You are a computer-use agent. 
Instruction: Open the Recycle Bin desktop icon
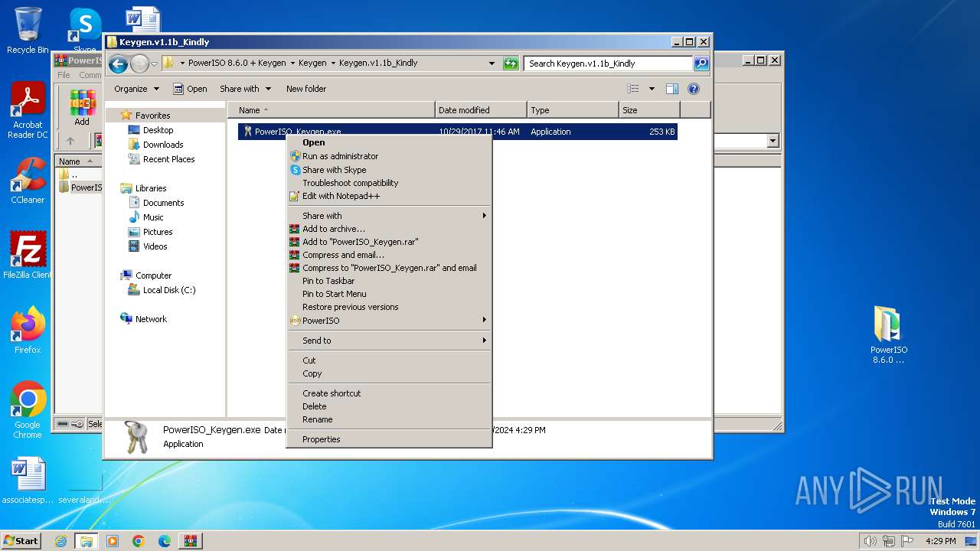pos(28,31)
